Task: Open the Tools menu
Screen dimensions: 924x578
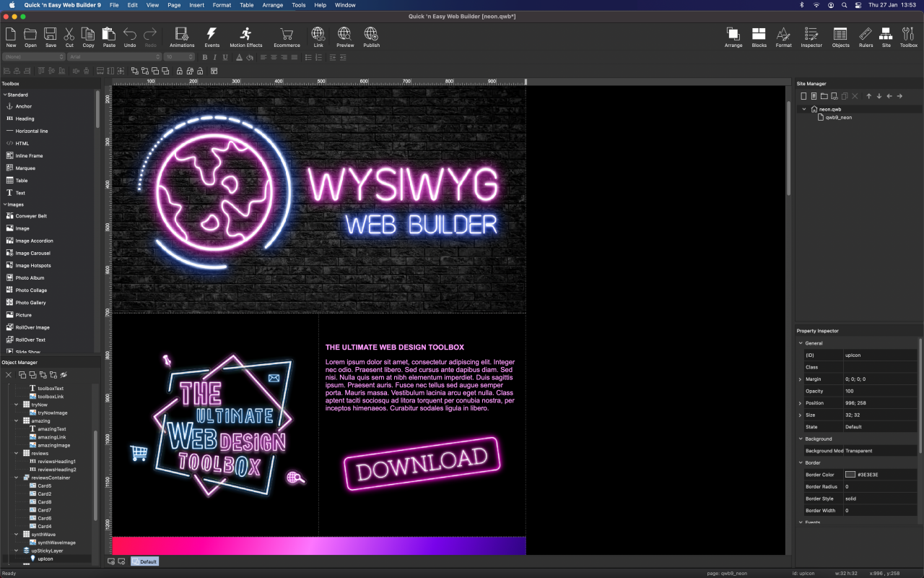Action: [x=298, y=5]
